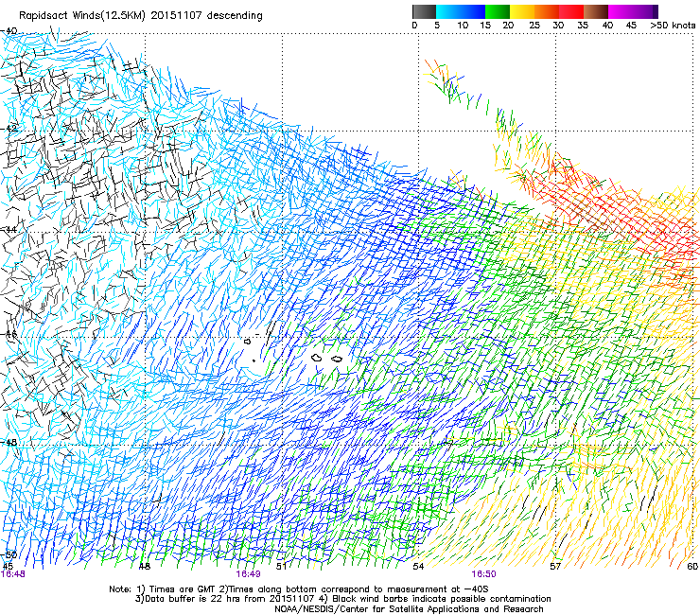The height and width of the screenshot is (615, 700).
Task: Click the purple '16:49' time label
Action: click(248, 574)
